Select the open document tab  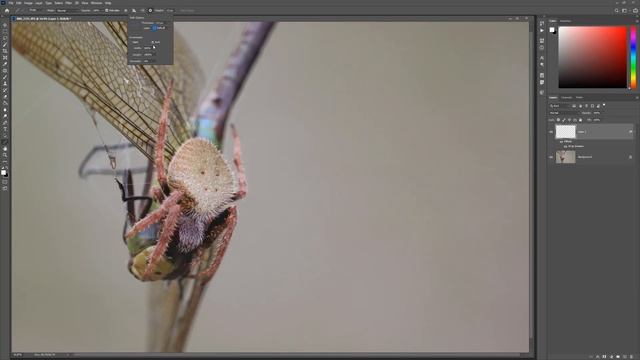click(41, 19)
